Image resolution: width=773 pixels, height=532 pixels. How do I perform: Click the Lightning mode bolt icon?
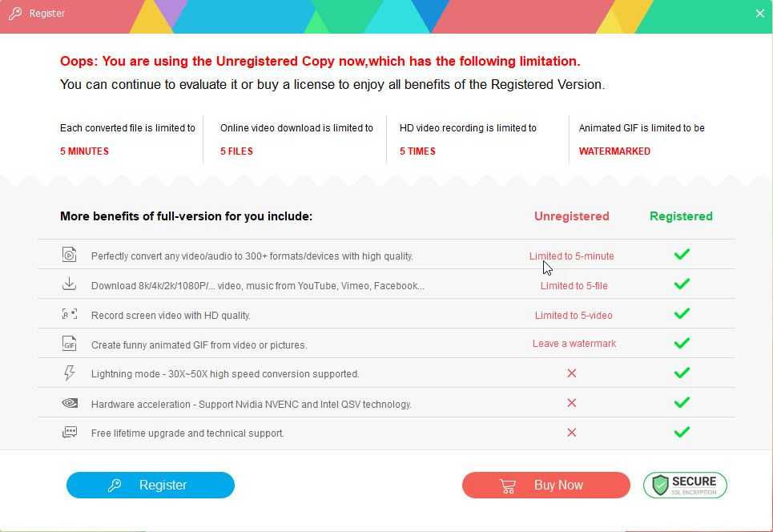pyautogui.click(x=70, y=373)
